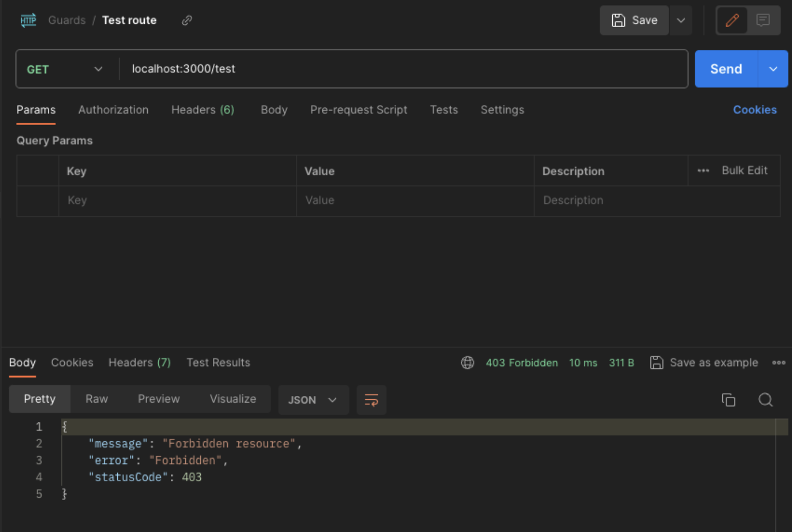Image resolution: width=792 pixels, height=532 pixels.
Task: Select the Test Results tab
Action: pyautogui.click(x=218, y=362)
